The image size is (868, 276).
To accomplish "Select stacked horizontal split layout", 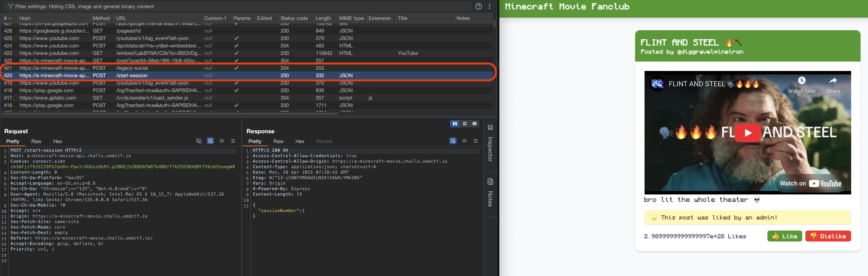I will [x=465, y=123].
